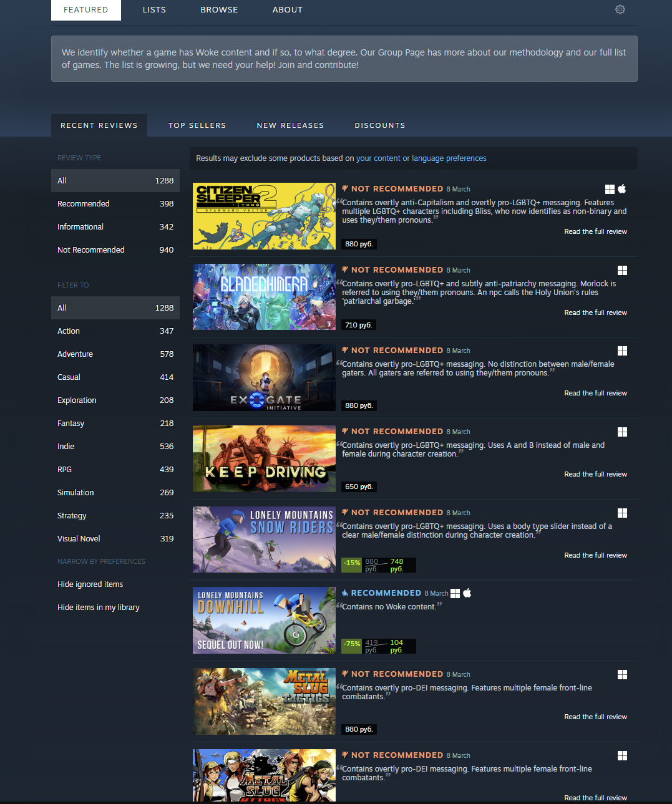Screen dimensions: 672x804
Task: Open Citizen Sleeper 2 game thumbnail
Action: pyautogui.click(x=264, y=216)
